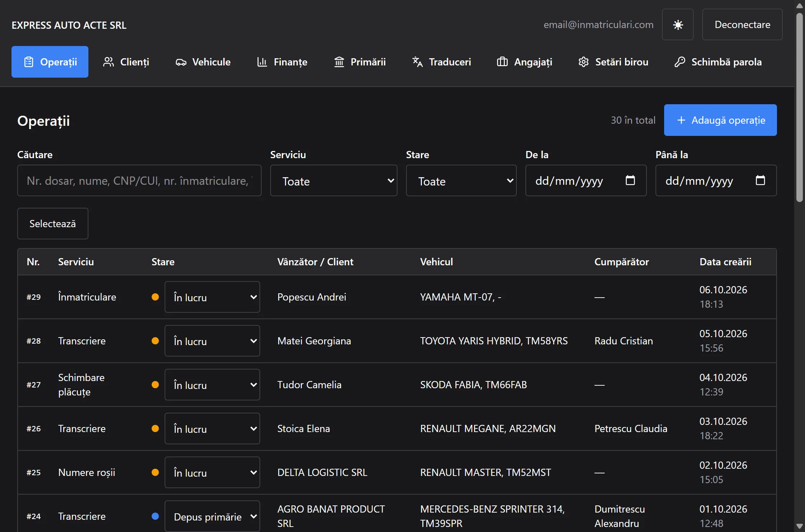Viewport: 805px width, 532px height.
Task: Change status dropdown for operation #29
Action: [x=212, y=297]
